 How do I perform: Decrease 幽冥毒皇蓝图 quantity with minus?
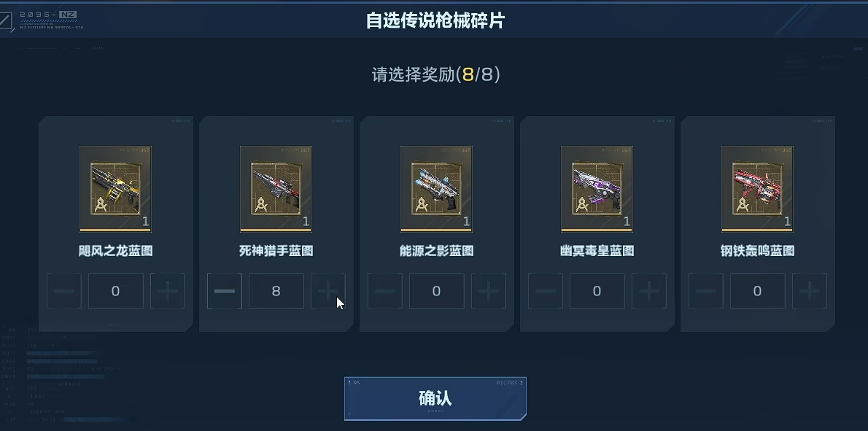[546, 291]
